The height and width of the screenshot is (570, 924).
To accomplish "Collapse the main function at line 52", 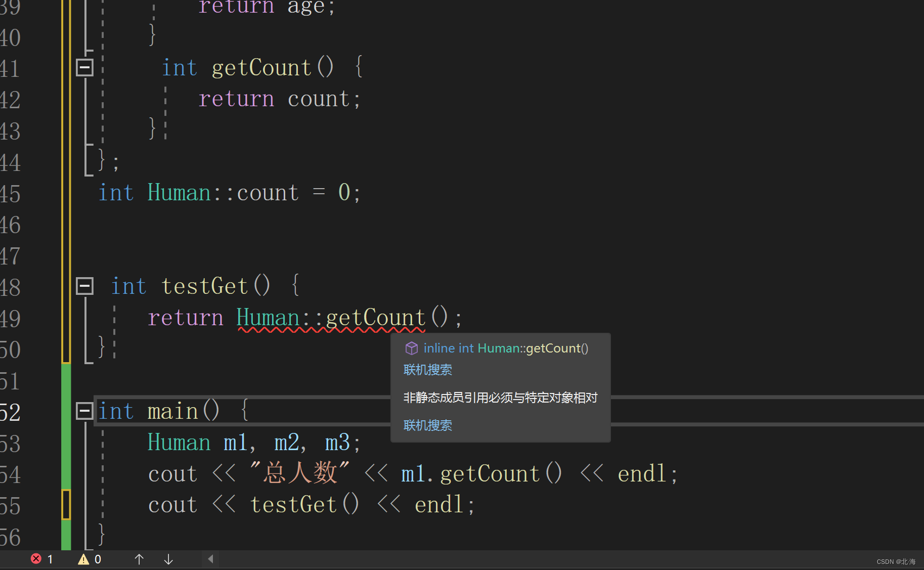I will (x=84, y=411).
